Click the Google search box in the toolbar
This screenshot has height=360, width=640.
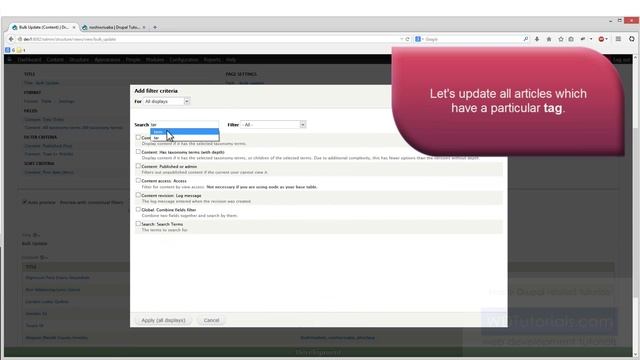pos(472,39)
